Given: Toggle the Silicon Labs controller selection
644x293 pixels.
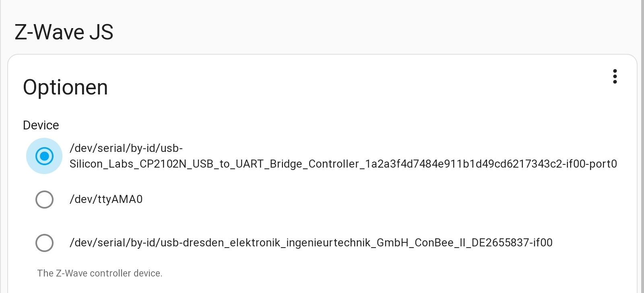Looking at the screenshot, I should pyautogui.click(x=44, y=156).
